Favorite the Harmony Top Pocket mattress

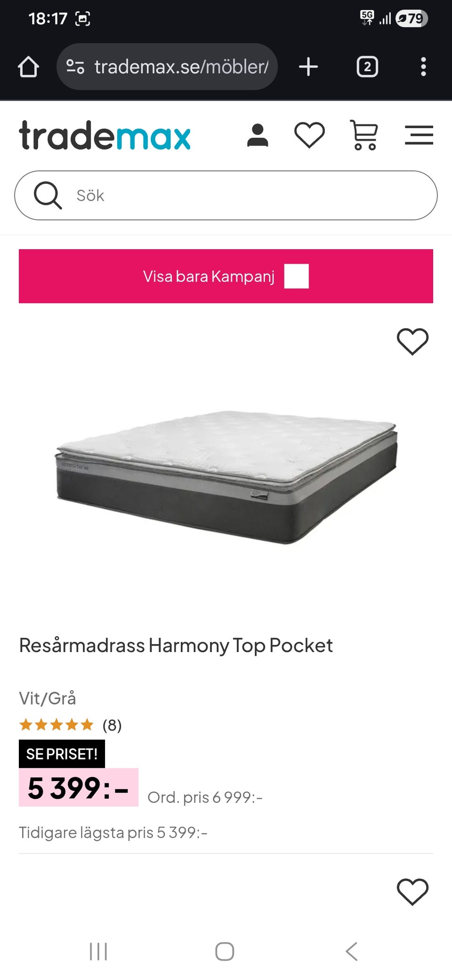[412, 341]
